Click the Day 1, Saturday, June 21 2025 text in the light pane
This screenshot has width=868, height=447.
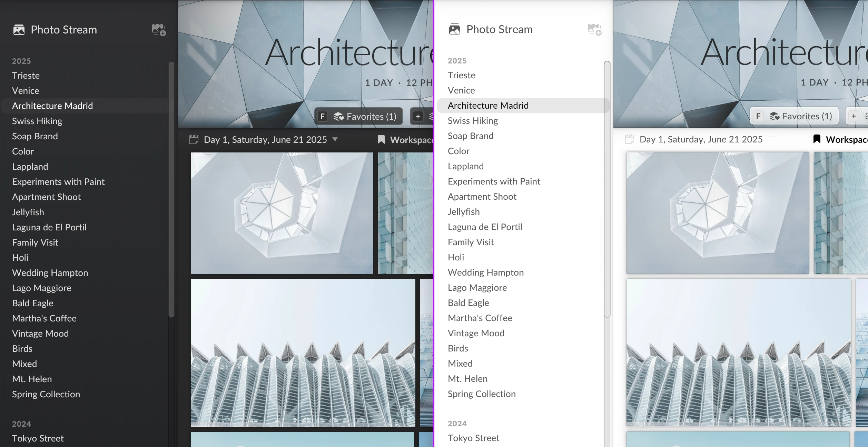click(x=701, y=139)
